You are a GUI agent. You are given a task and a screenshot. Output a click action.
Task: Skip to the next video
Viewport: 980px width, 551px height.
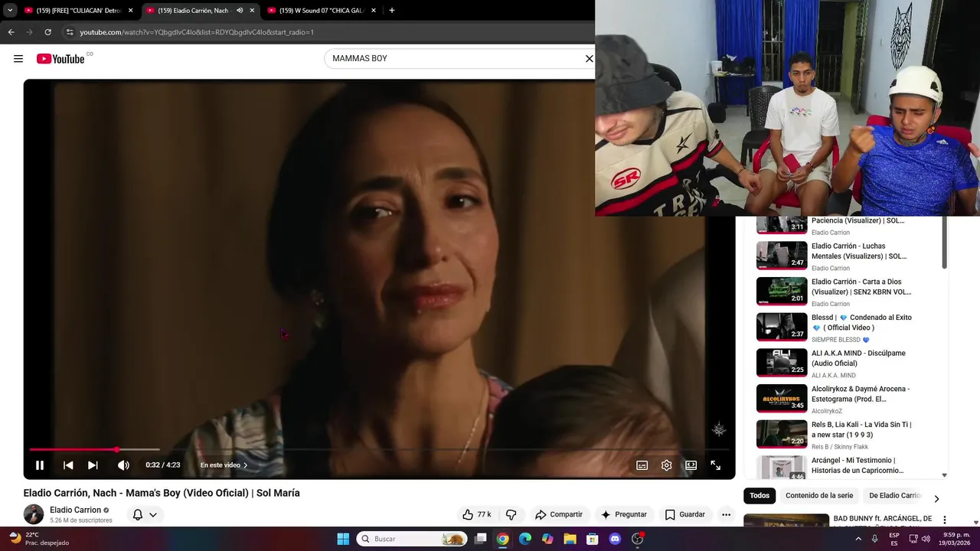click(93, 465)
